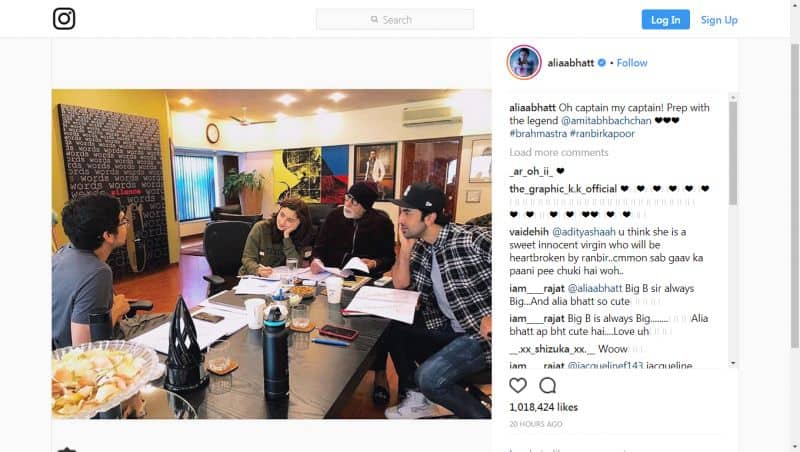Image resolution: width=800 pixels, height=452 pixels.
Task: Click the search magnifier icon
Action: (374, 19)
